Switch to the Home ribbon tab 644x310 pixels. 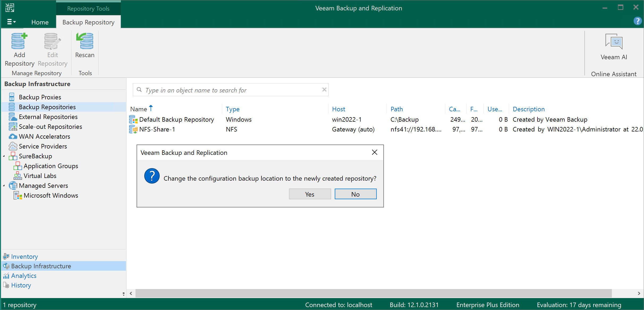pos(40,22)
